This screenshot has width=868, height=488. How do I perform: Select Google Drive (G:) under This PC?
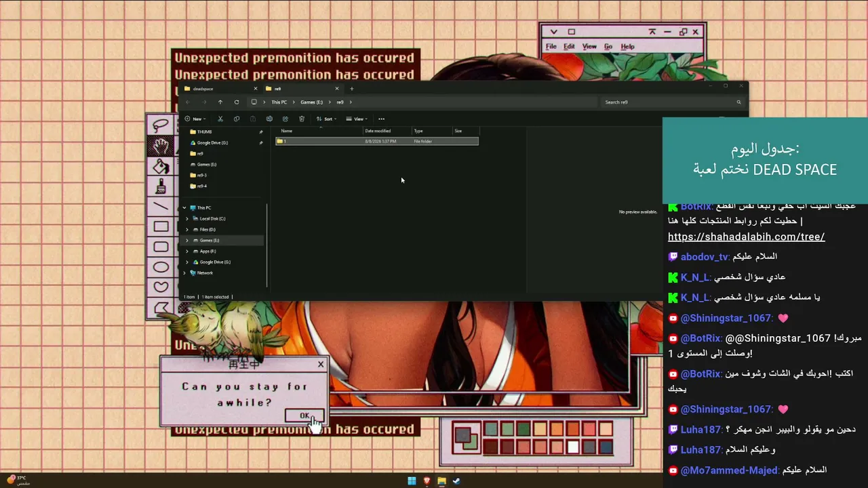[x=215, y=262]
